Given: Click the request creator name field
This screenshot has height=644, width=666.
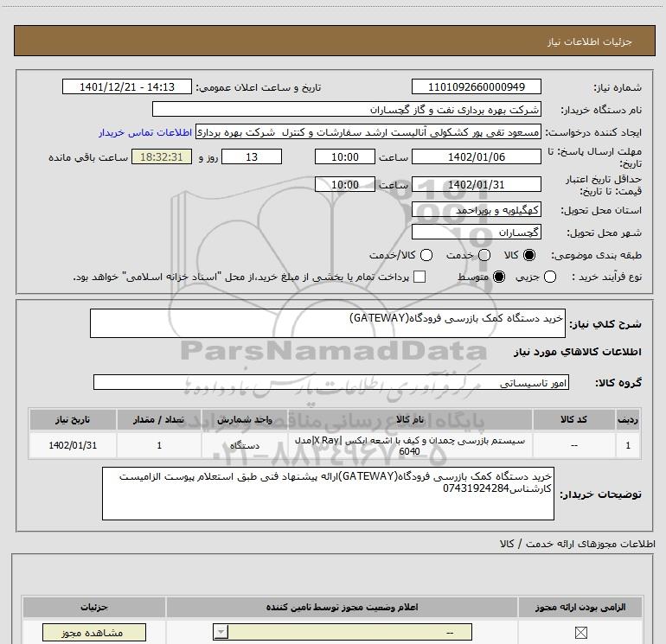Looking at the screenshot, I should tap(368, 132).
